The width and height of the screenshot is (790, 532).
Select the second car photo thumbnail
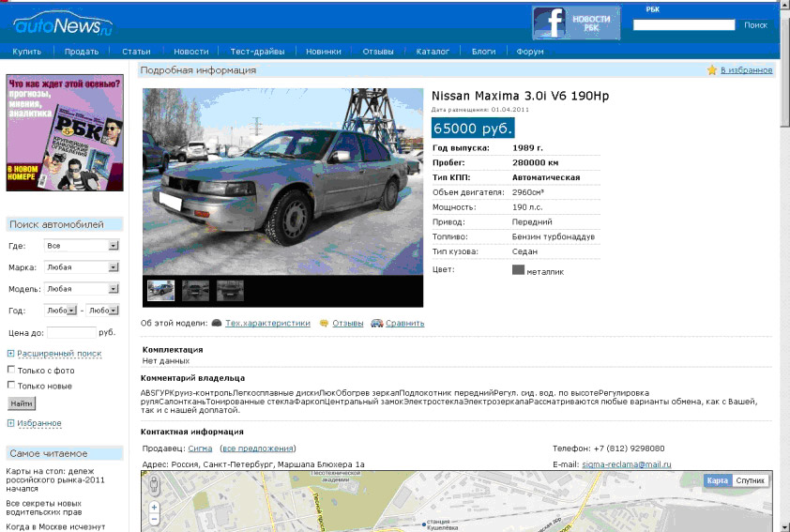click(x=195, y=291)
